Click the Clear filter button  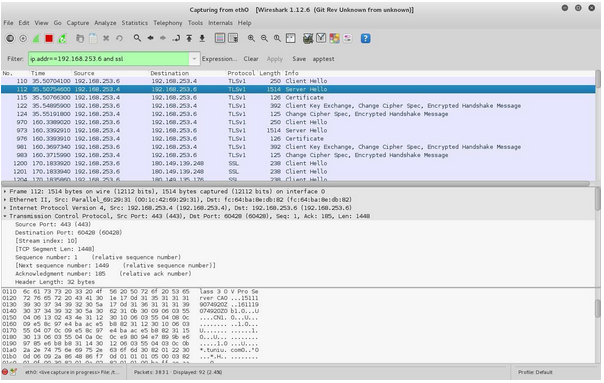pos(251,59)
